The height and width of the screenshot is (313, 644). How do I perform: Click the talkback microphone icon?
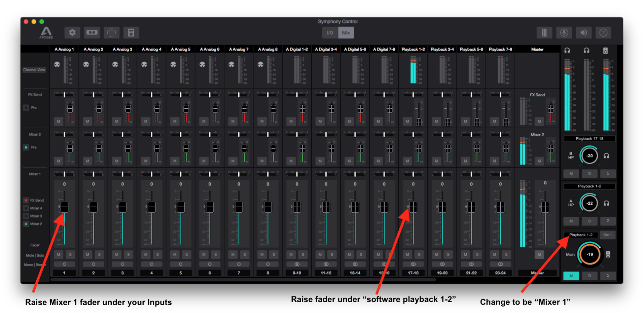564,32
